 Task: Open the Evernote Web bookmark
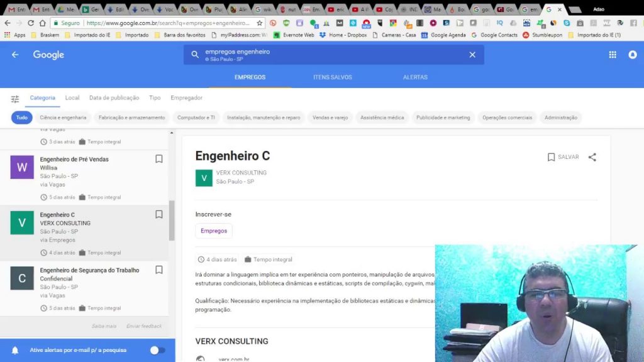coord(294,35)
